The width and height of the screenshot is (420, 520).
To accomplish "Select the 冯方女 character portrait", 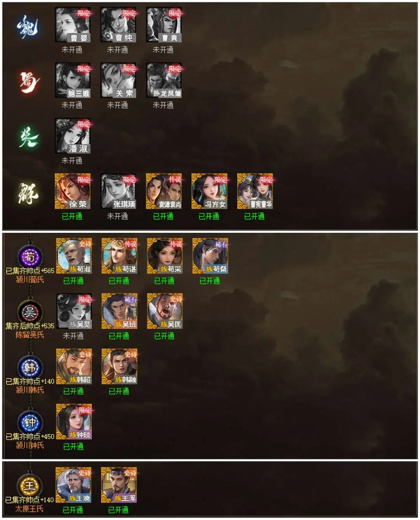I will (209, 191).
